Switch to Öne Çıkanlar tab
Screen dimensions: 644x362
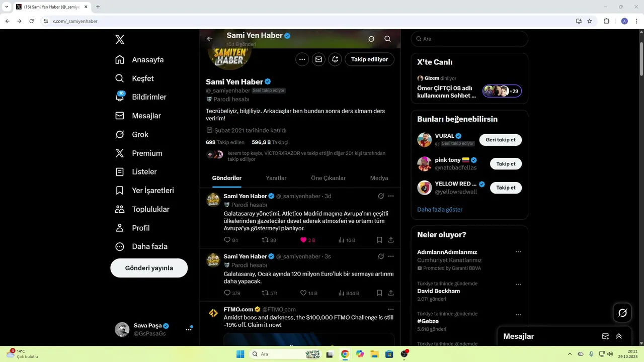(x=328, y=178)
